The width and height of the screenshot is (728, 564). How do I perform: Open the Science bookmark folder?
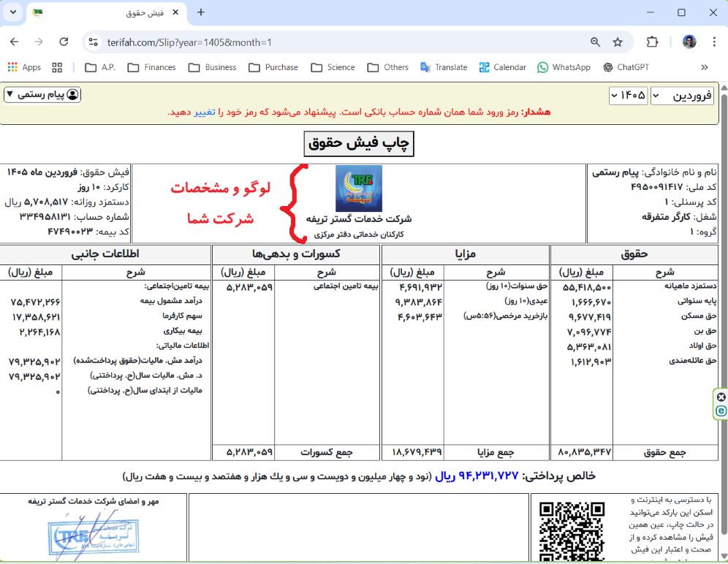(333, 67)
